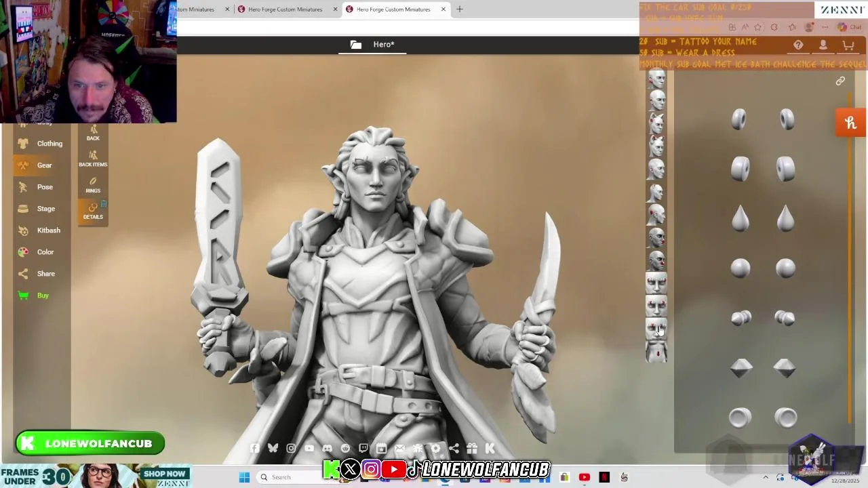Choose the barbell piercing detail, right

coord(785,317)
